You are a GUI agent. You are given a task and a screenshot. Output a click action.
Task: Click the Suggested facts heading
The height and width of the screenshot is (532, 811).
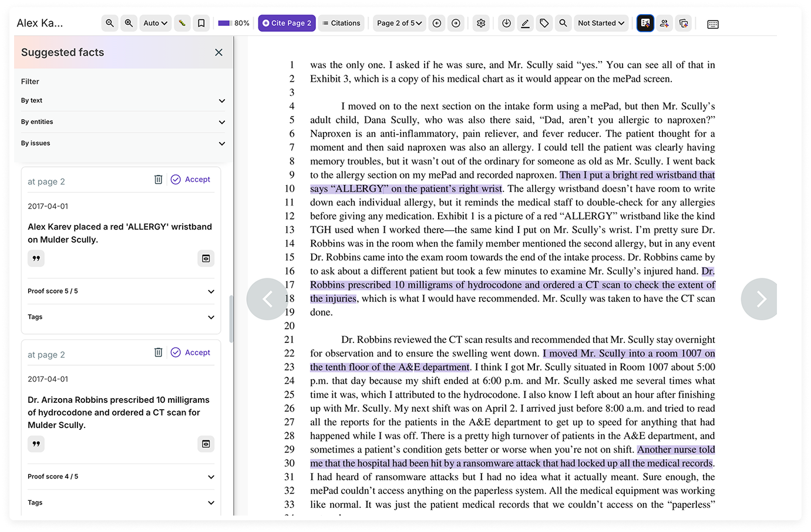tap(63, 52)
